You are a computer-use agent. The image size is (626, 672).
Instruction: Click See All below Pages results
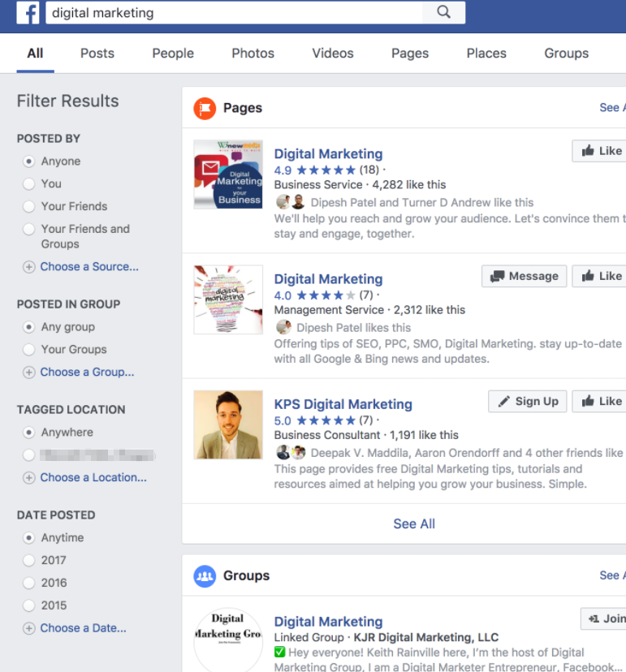pos(414,523)
